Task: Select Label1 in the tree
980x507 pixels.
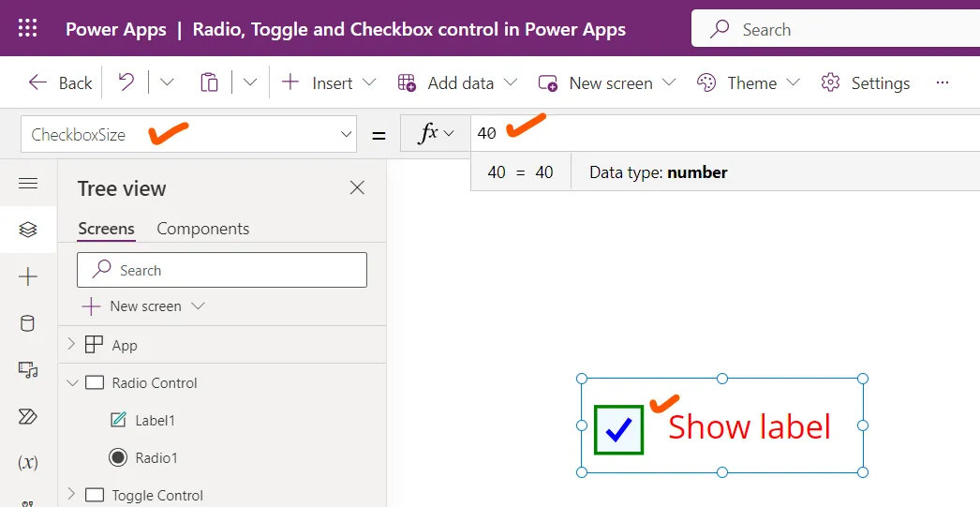Action: [x=155, y=420]
